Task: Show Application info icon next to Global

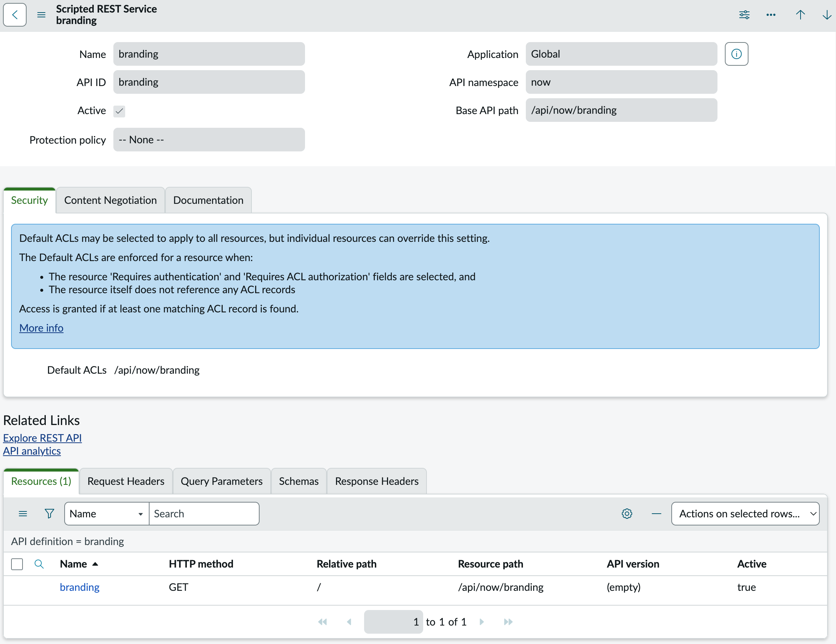Action: (x=736, y=54)
